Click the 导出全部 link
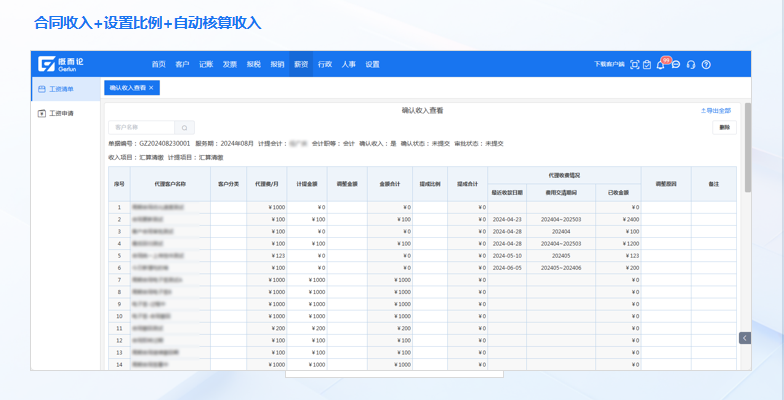Image resolution: width=784 pixels, height=400 pixels. (716, 111)
